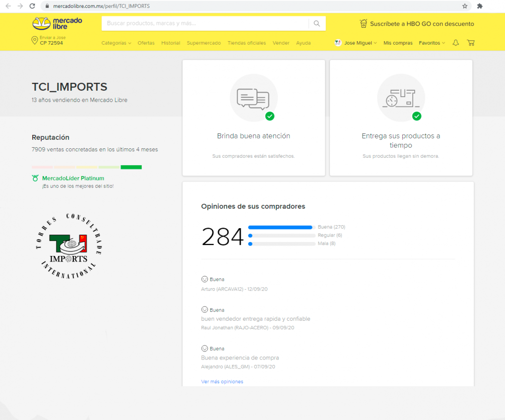Go to Supermercado section
505x420 pixels.
(204, 43)
